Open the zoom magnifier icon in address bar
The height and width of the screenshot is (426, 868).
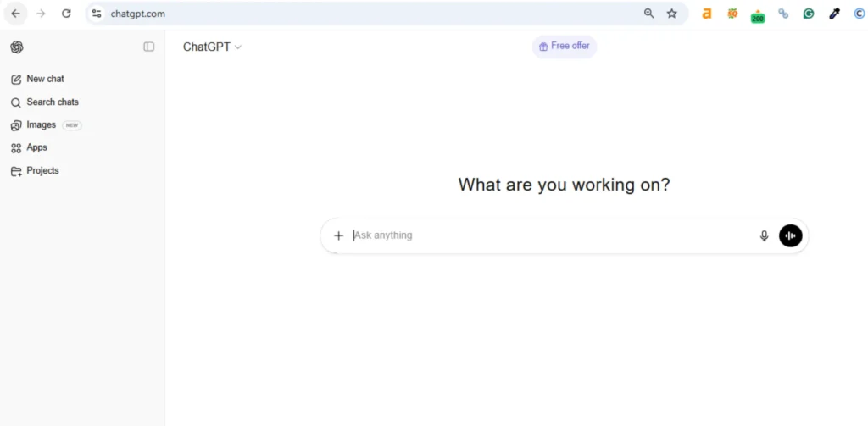pos(648,14)
